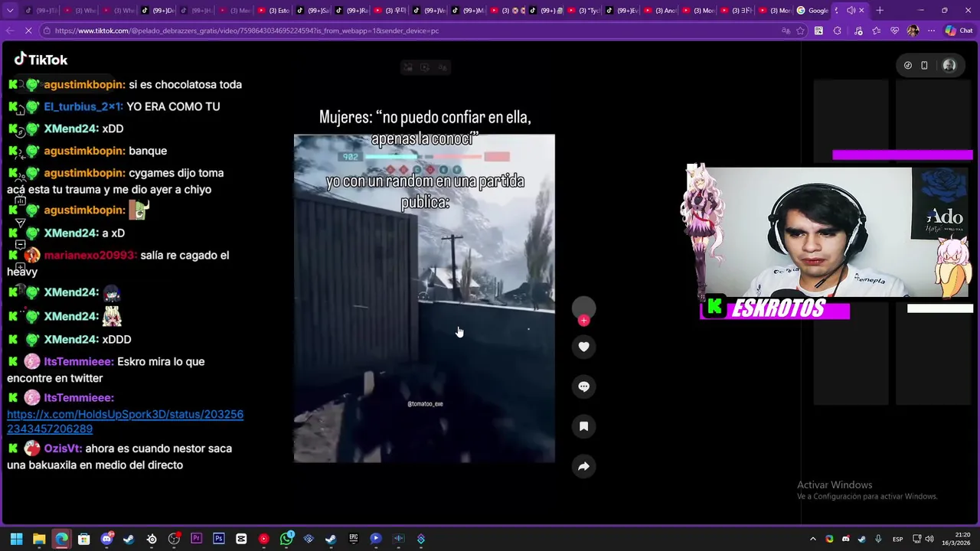980x551 pixels.
Task: Open CapCut from the taskbar
Action: (241, 539)
